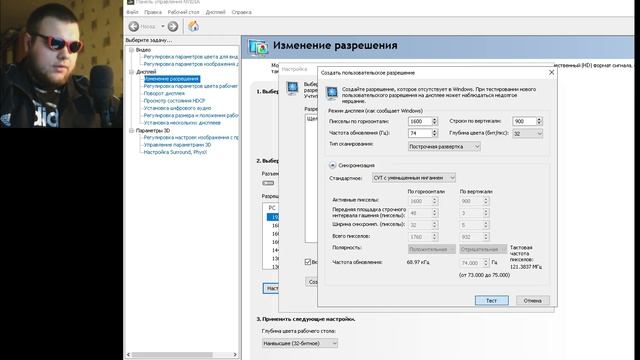640x360 pixels.
Task: Click the 'Частота обновления (Гц)' field showing 74
Action: point(420,133)
